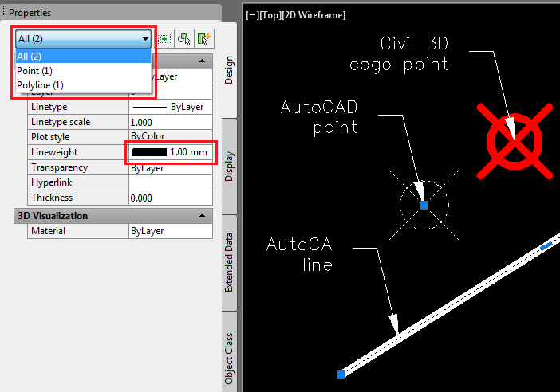Screen dimensions: 560x392
Task: Choose All (2) in the dropdown list
Action: pyautogui.click(x=83, y=57)
